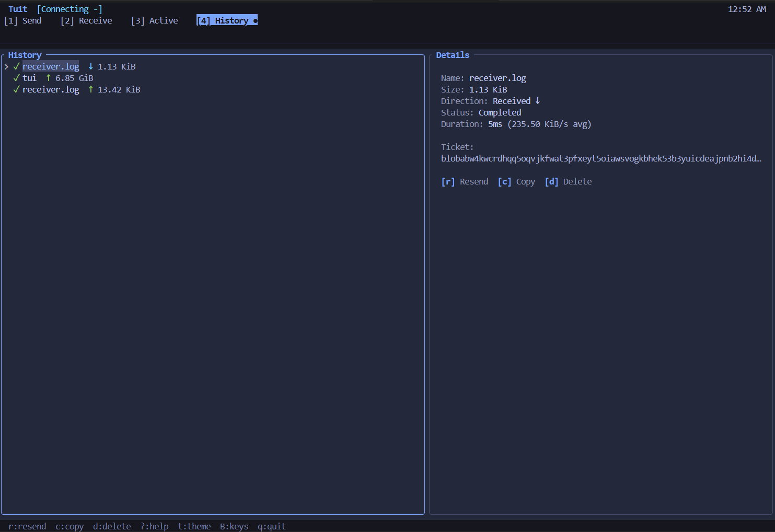Click the truncated ticket blob string
The height and width of the screenshot is (532, 775).
tap(601, 158)
